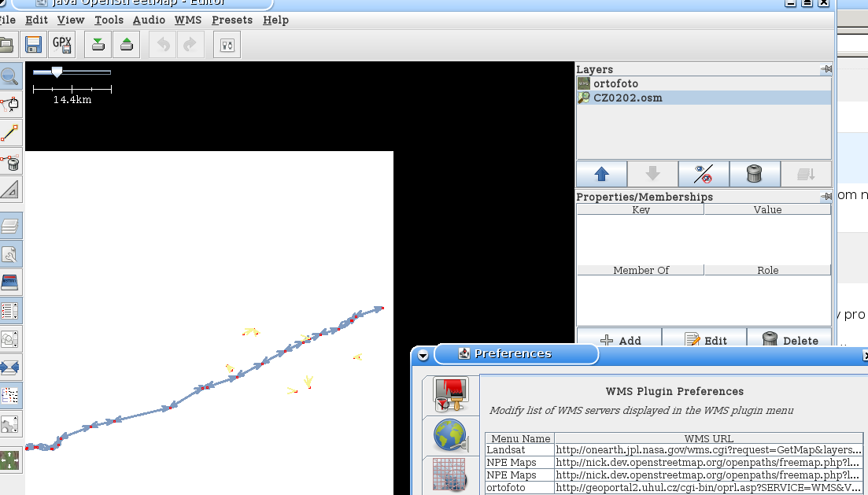Click the merge layer down button

[806, 175]
